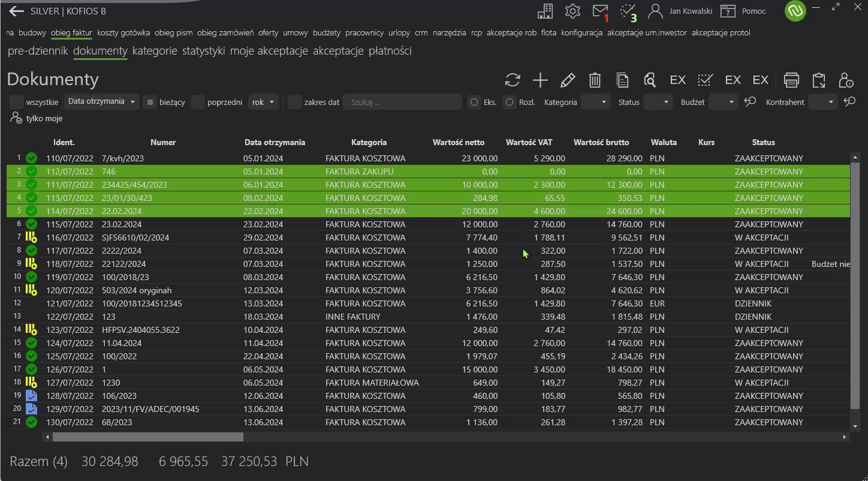Expand the Status filter dropdown
868x481 pixels.
pyautogui.click(x=659, y=102)
